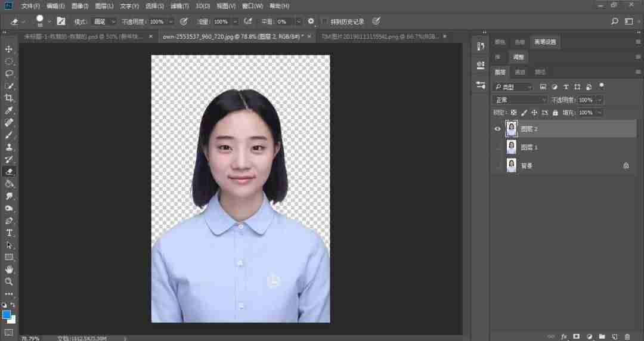Select the Zoom tool
The image size is (644, 341).
coord(8,282)
